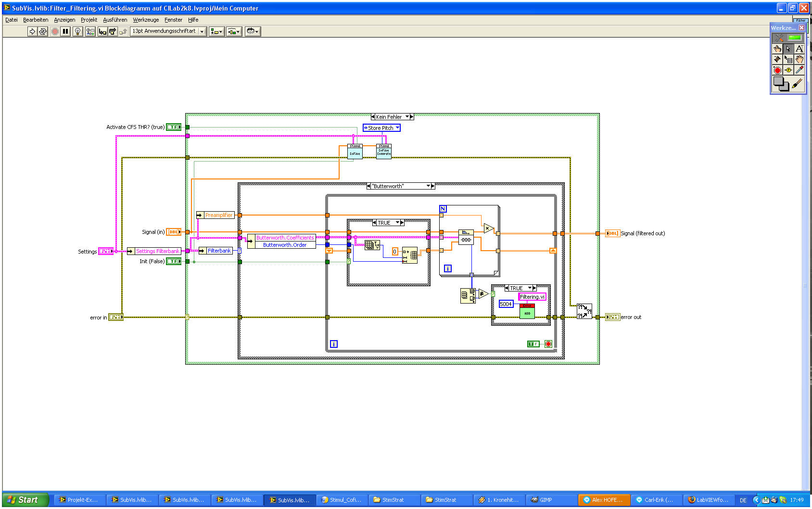This screenshot has width=812, height=509.
Task: Open the Projekt menu
Action: point(89,20)
